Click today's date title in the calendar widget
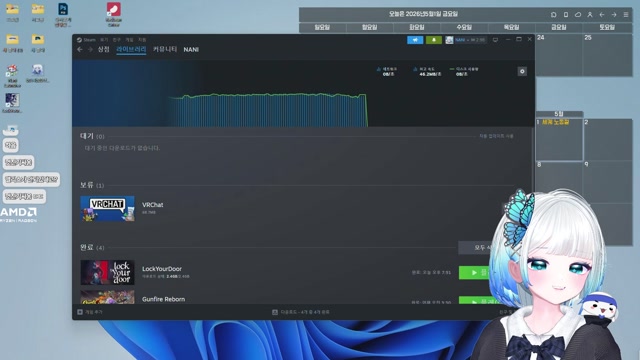Viewport: 640px width, 360px height. [x=423, y=14]
